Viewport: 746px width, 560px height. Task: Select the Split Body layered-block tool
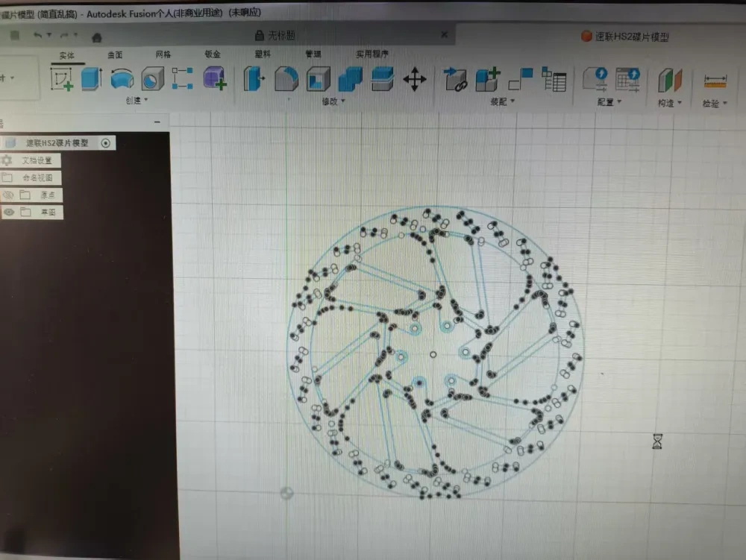pos(383,79)
